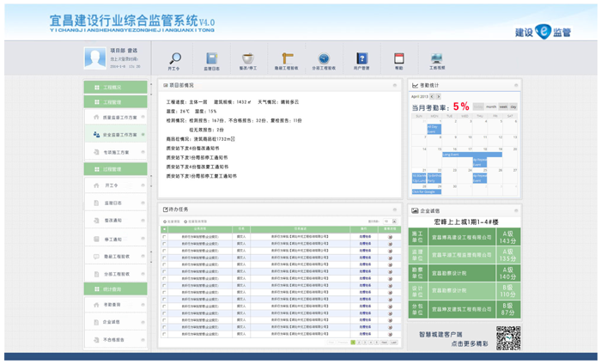Collapse the 工程管理 sidebar section
Viewport: 601px width, 364px height.
[115, 102]
